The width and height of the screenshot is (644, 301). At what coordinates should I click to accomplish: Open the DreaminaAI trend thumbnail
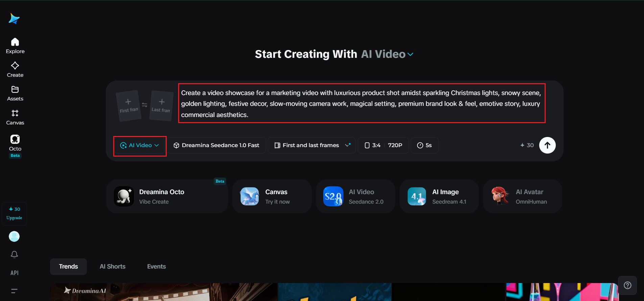coord(164,292)
